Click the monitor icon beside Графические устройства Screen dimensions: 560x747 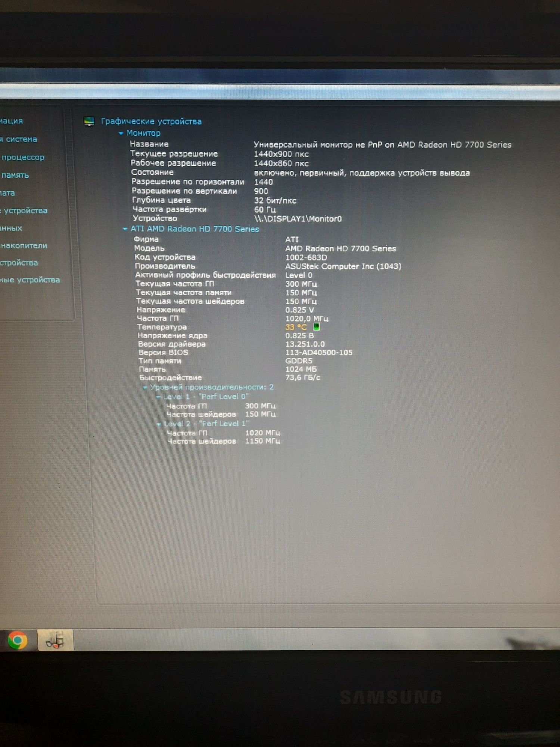89,121
